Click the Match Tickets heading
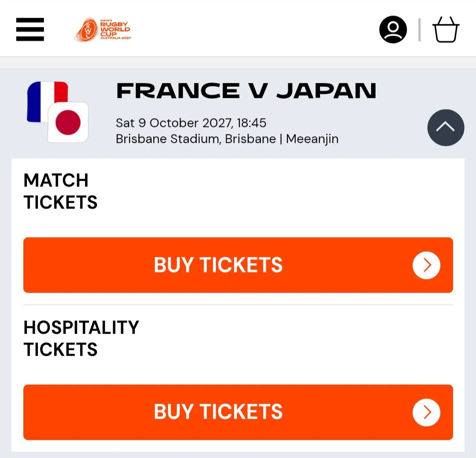 coord(60,191)
